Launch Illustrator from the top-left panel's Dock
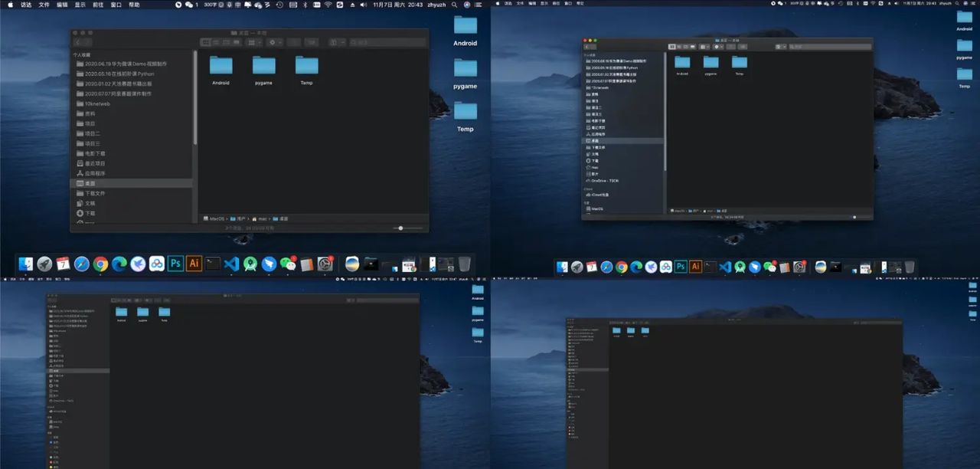This screenshot has height=469, width=980. (194, 264)
